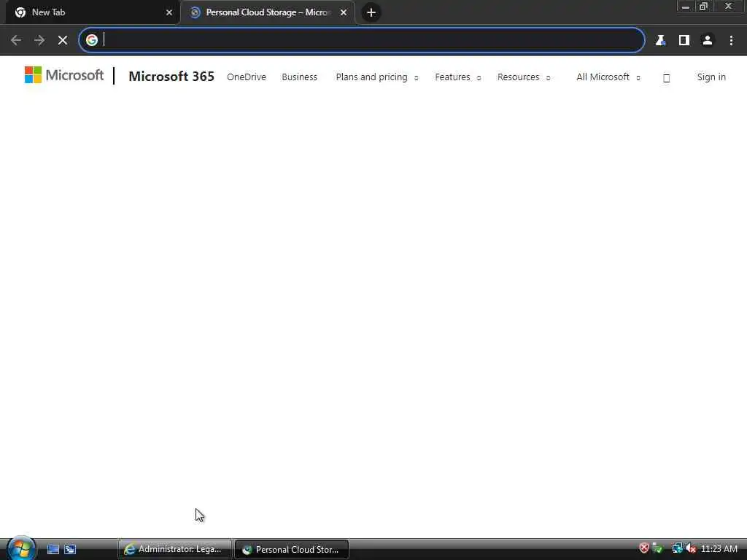Open Chrome three-dot menu
Image resolution: width=747 pixels, height=560 pixels.
pos(731,41)
